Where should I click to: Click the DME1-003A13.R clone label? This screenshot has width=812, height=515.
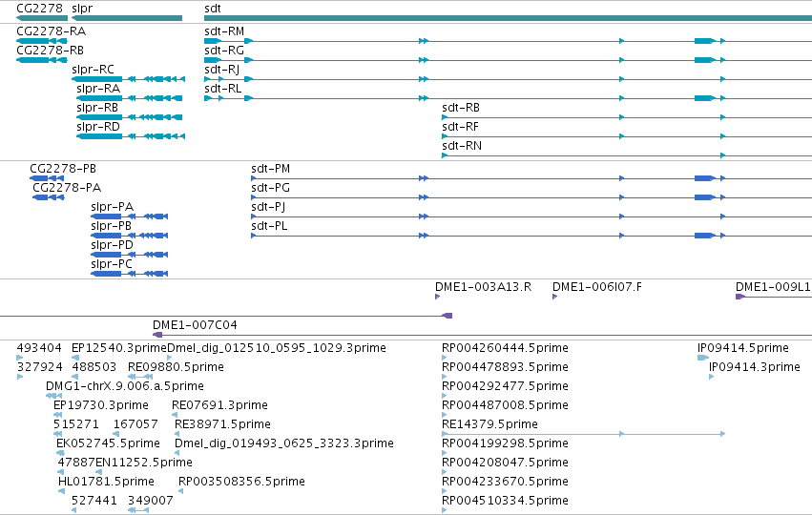pyautogui.click(x=483, y=287)
